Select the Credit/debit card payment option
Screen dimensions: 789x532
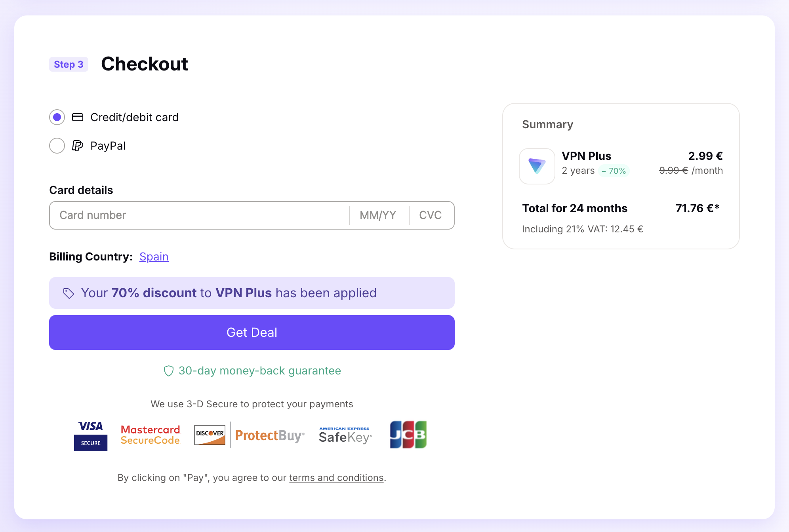coord(57,117)
